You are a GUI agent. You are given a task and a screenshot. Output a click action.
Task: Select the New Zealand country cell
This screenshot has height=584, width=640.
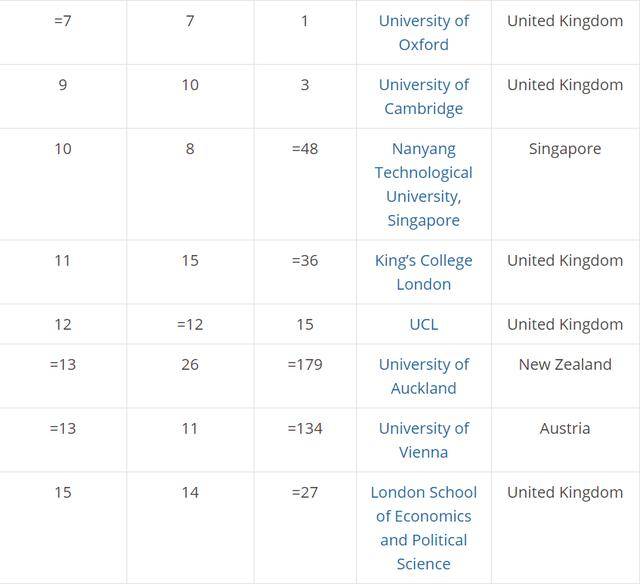click(565, 365)
